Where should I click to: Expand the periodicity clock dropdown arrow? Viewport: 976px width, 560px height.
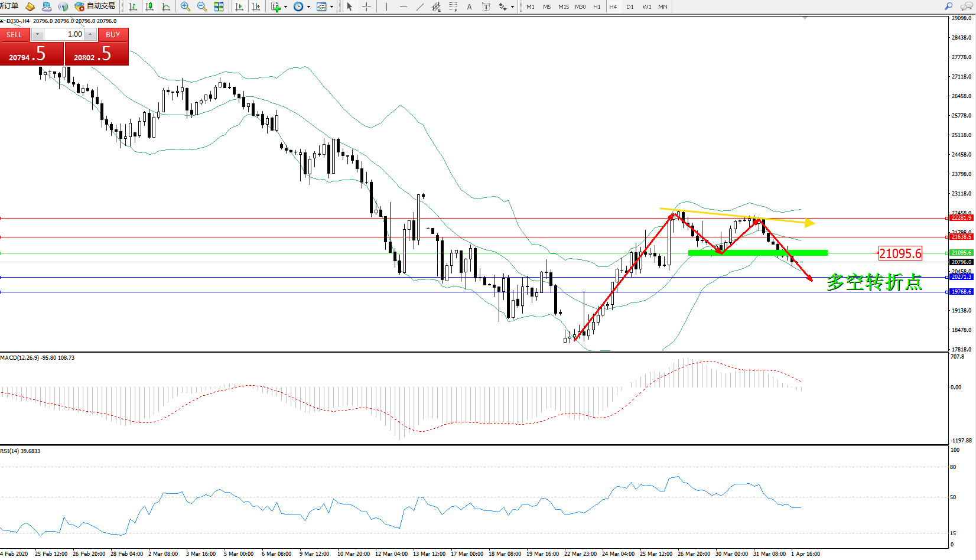click(x=308, y=7)
